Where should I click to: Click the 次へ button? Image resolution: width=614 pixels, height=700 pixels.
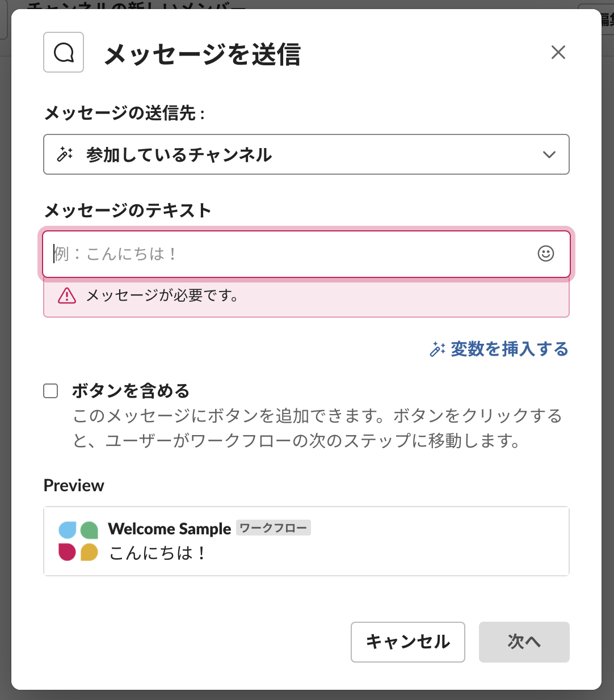[524, 642]
